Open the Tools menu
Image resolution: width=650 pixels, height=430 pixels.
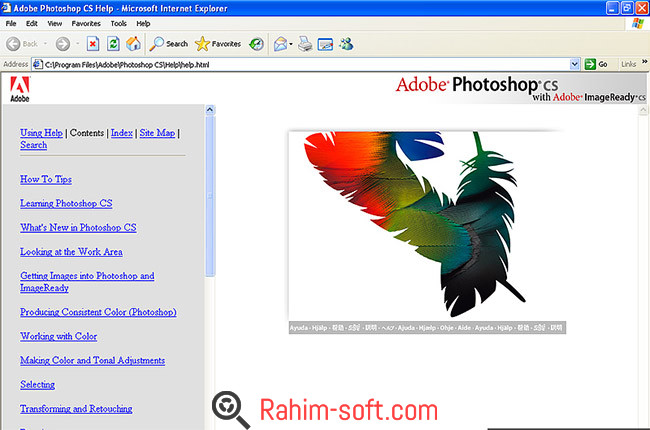click(x=119, y=24)
